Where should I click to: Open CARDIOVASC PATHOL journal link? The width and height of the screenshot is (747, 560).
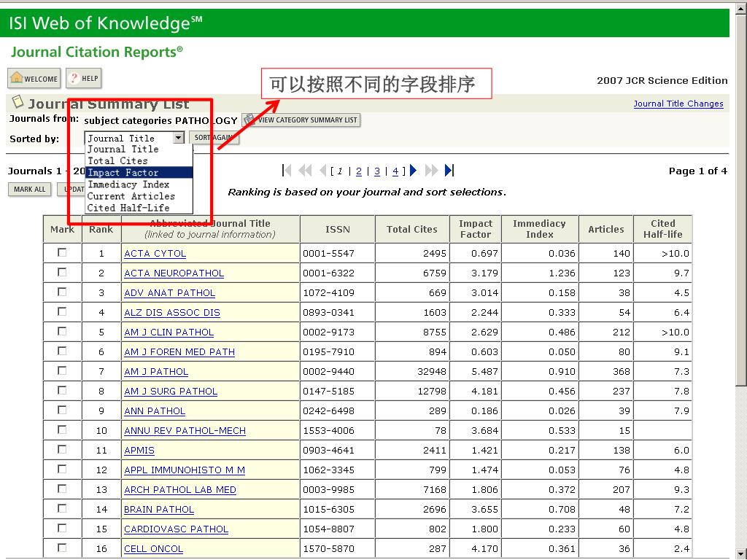click(x=176, y=529)
